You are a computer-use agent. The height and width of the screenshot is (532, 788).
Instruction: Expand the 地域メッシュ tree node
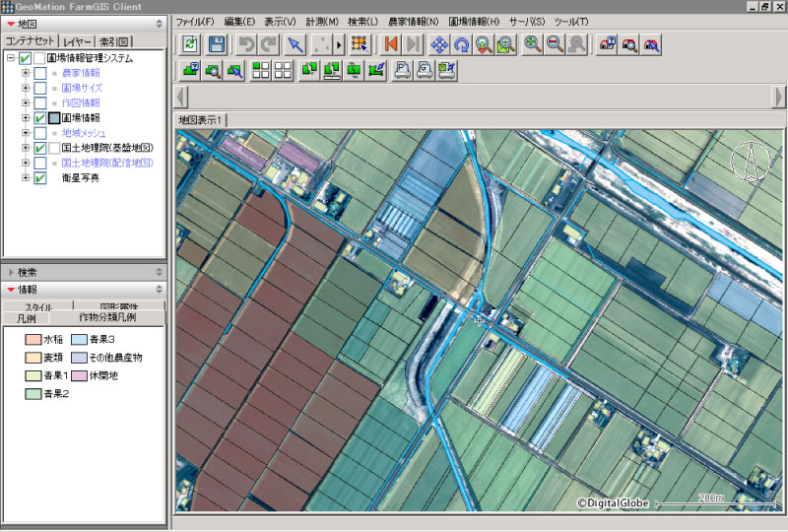pos(26,133)
